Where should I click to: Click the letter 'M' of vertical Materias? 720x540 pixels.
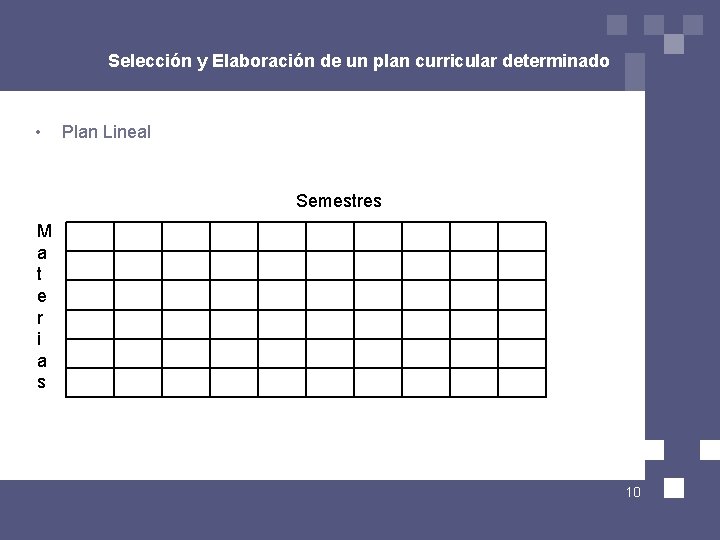coord(43,231)
